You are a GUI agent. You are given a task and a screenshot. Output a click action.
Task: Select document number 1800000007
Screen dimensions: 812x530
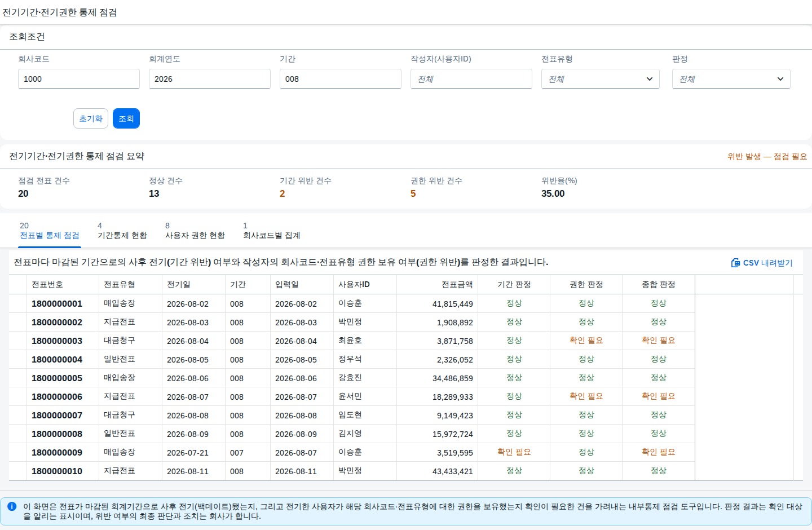pyautogui.click(x=57, y=416)
